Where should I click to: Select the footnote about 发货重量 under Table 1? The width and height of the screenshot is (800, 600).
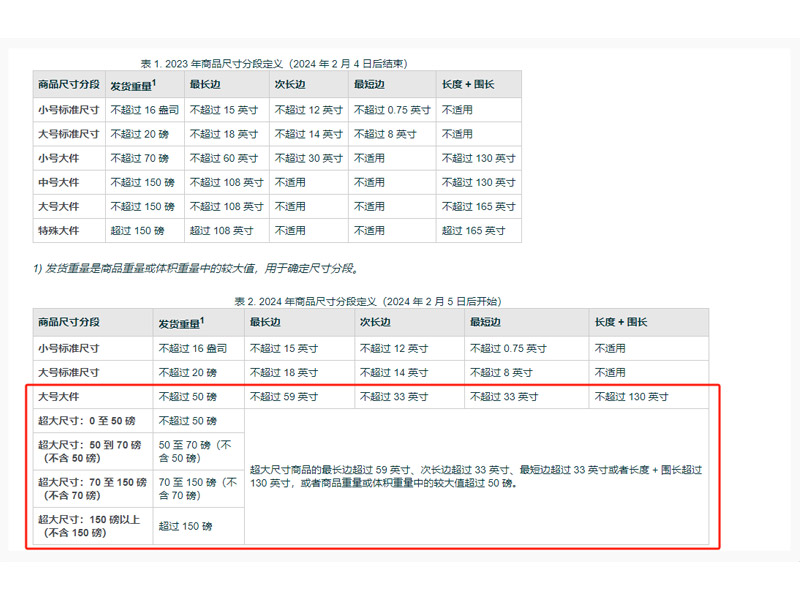[x=196, y=268]
